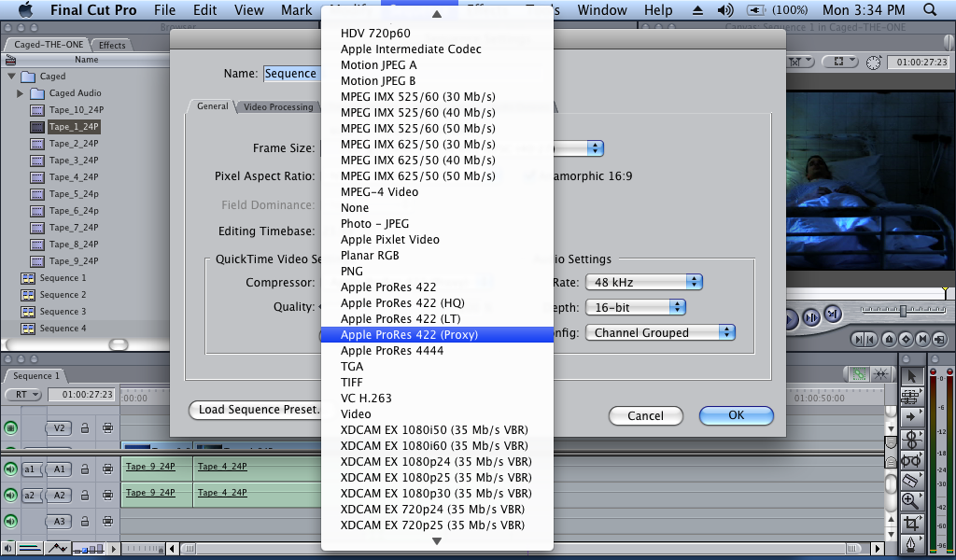The width and height of the screenshot is (956, 560).
Task: Choose Apple ProRes 4444 from the list
Action: pos(437,350)
